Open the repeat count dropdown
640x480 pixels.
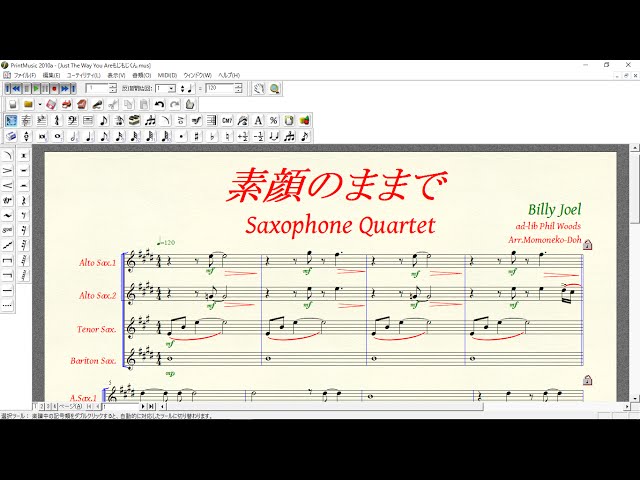[x=172, y=88]
